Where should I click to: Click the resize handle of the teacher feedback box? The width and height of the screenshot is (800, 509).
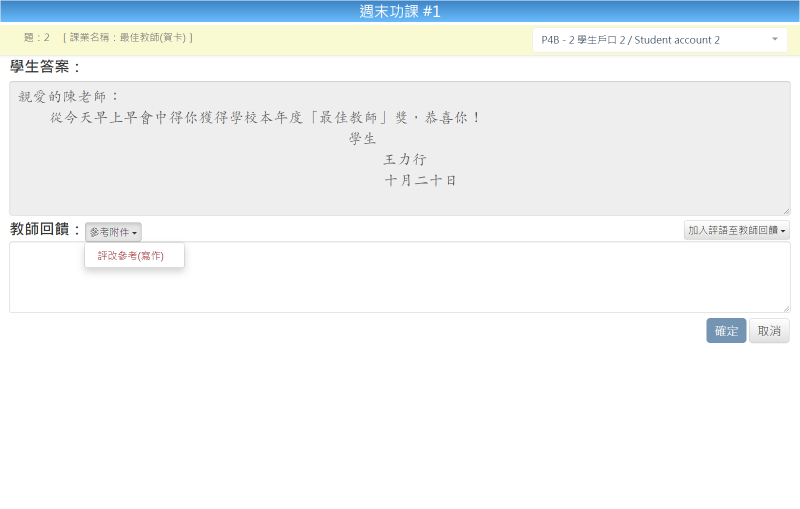point(786,308)
